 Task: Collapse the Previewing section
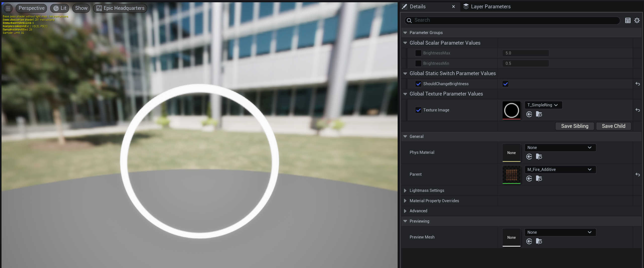coord(405,221)
